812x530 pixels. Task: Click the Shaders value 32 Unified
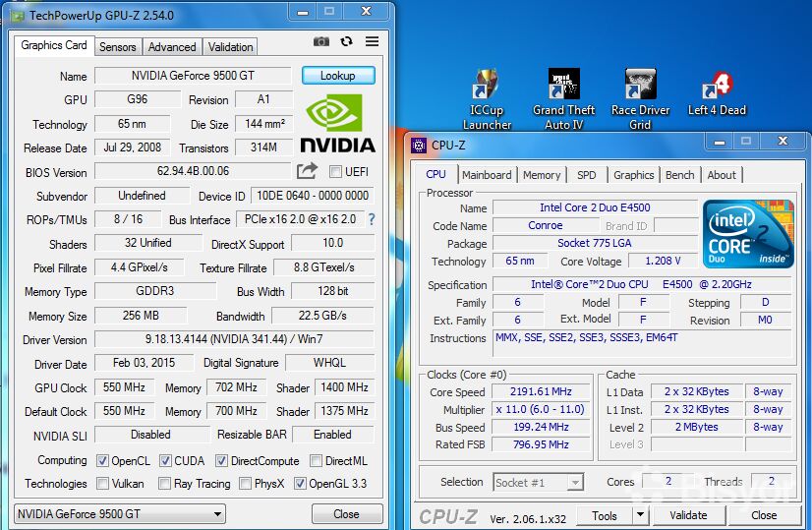148,243
